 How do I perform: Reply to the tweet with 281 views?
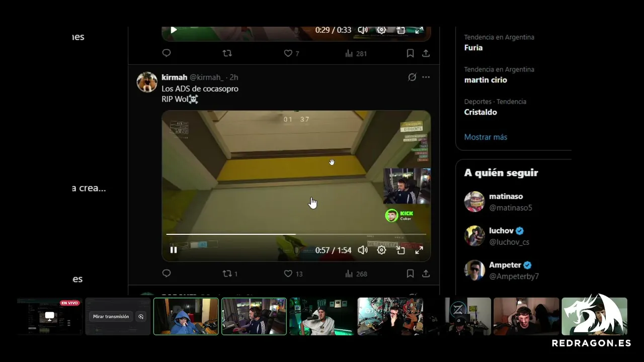point(167,53)
